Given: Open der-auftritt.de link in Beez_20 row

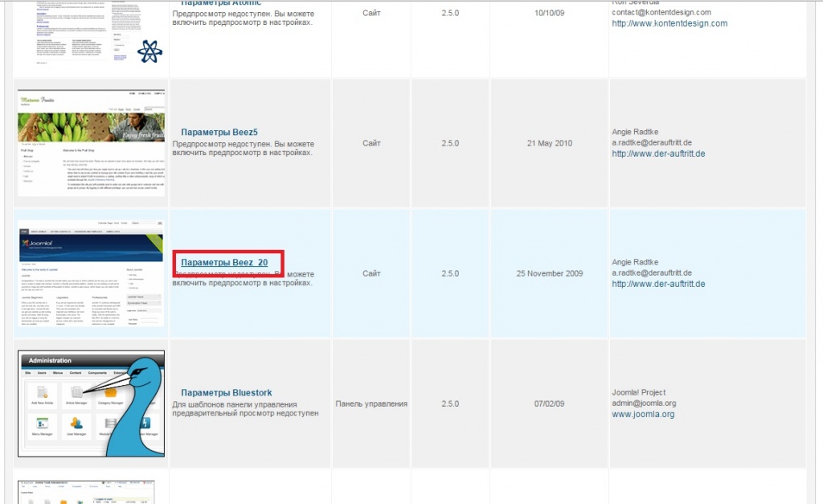Looking at the screenshot, I should [x=658, y=284].
